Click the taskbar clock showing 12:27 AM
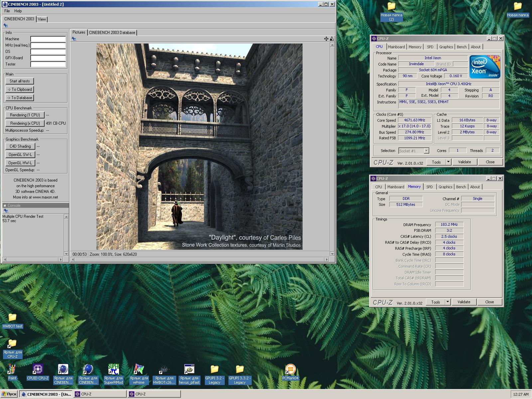Screen dimensions: 532x399 (x=521, y=394)
